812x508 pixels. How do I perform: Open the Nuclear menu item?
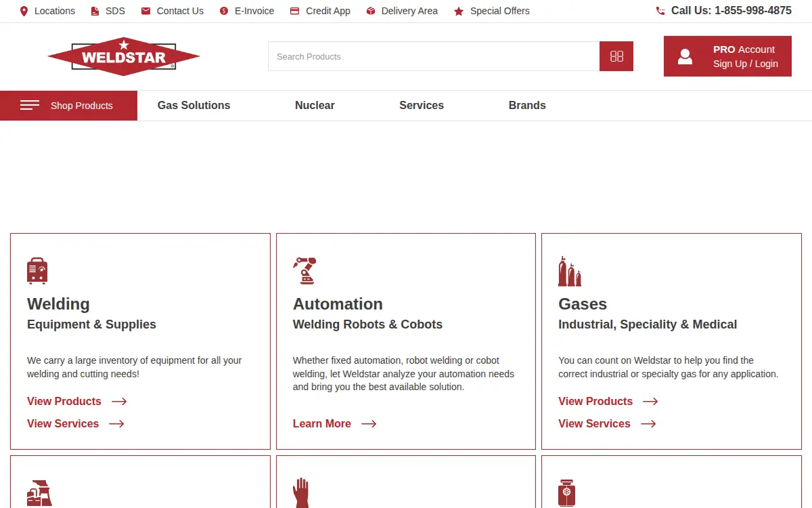[315, 106]
